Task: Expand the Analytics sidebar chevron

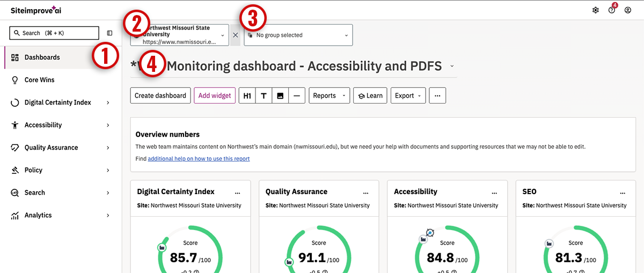Action: tap(108, 215)
